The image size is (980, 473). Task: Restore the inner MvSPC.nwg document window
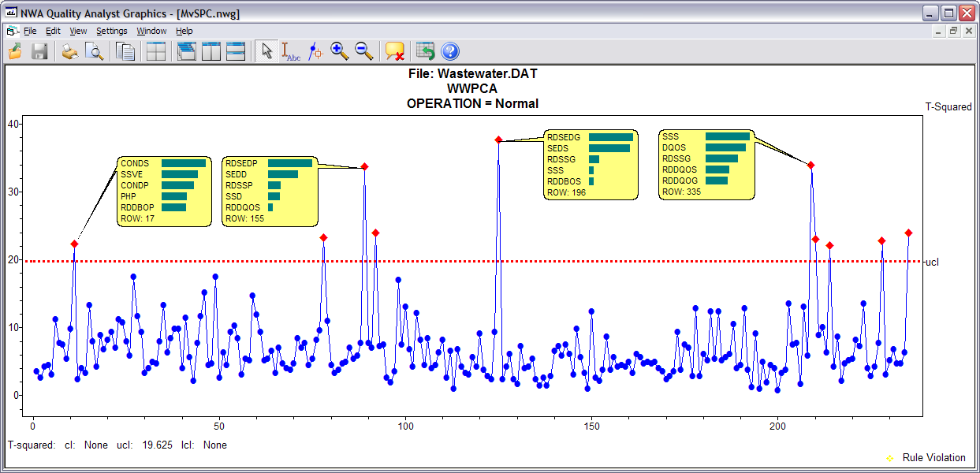coord(953,31)
